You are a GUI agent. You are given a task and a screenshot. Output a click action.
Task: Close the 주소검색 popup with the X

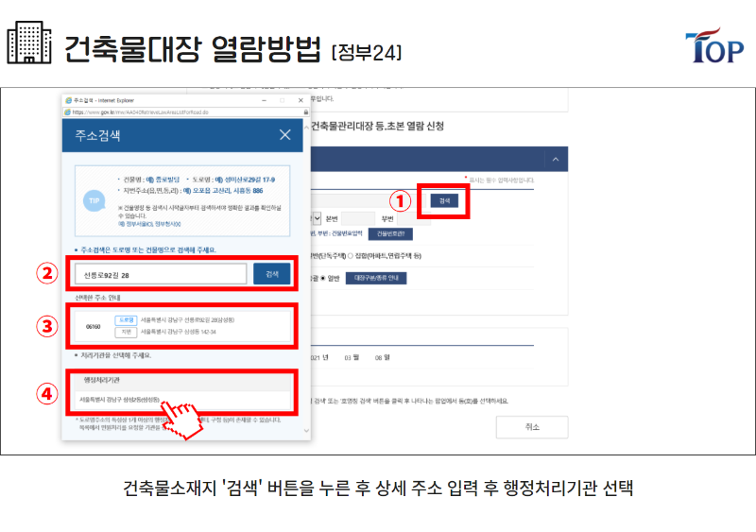click(x=285, y=134)
